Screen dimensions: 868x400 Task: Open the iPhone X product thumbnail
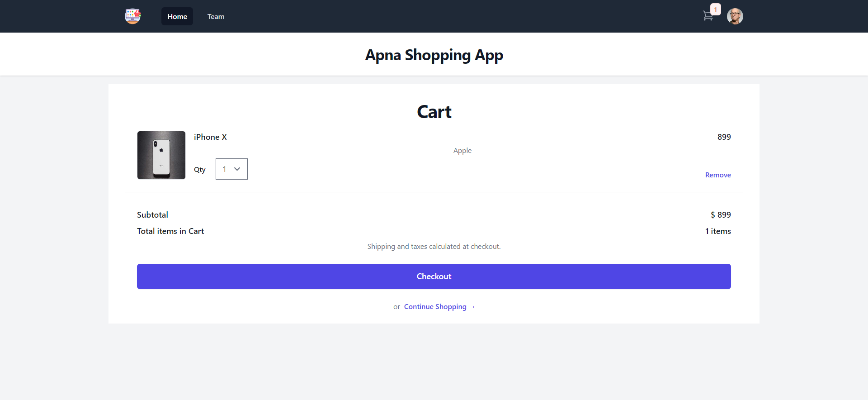click(x=161, y=155)
